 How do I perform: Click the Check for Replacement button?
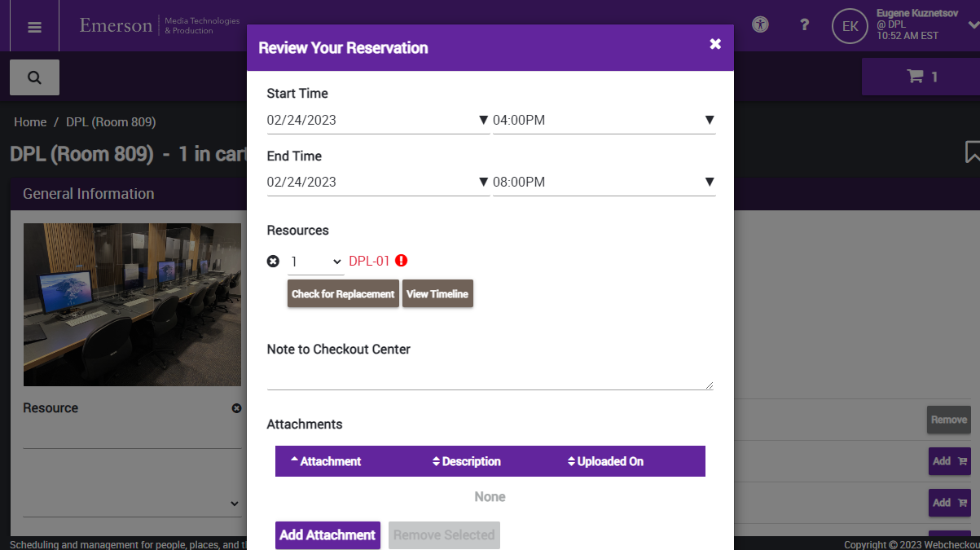coord(343,294)
